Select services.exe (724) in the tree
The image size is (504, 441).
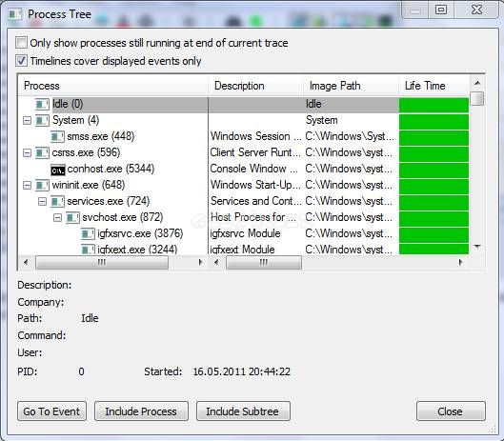point(109,201)
